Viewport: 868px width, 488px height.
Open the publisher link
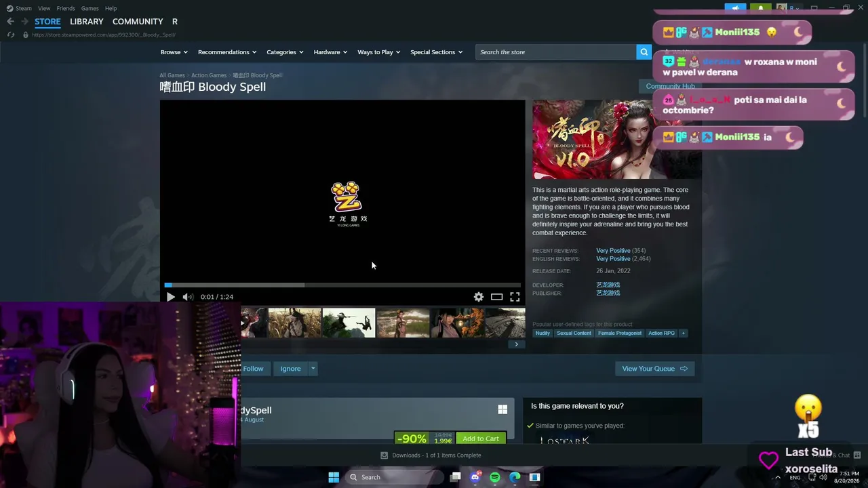click(x=608, y=293)
